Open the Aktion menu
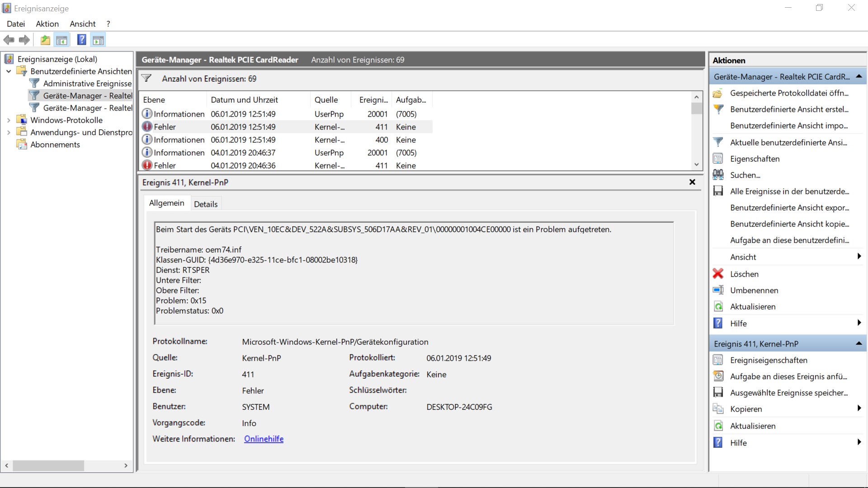Screen dimensions: 868x488 tap(47, 24)
